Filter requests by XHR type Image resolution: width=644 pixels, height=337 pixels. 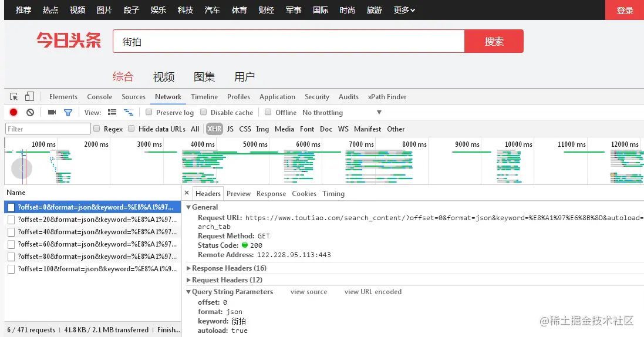(214, 129)
